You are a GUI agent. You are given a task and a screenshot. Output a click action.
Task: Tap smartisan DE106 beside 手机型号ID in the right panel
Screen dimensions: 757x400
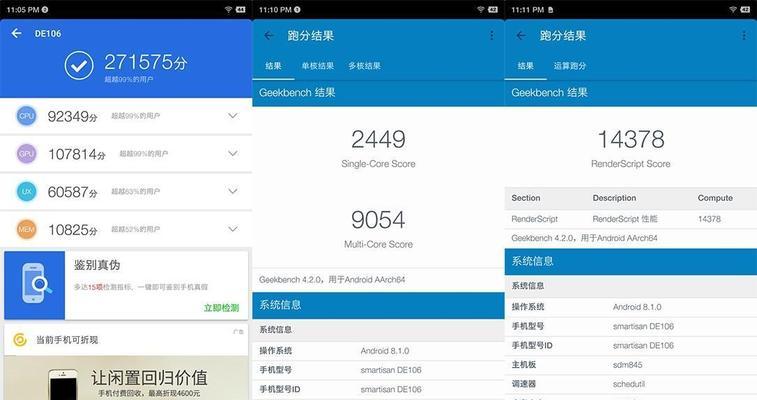click(x=643, y=345)
